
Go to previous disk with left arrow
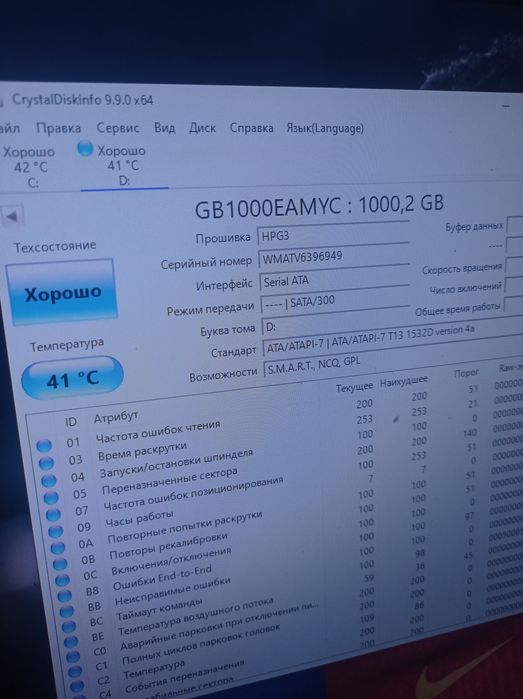12,217
